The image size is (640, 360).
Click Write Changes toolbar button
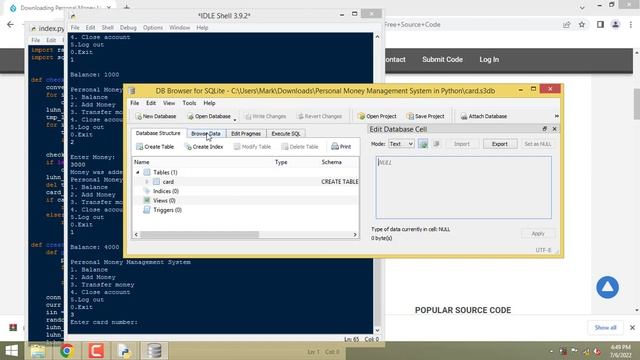pyautogui.click(x=265, y=116)
